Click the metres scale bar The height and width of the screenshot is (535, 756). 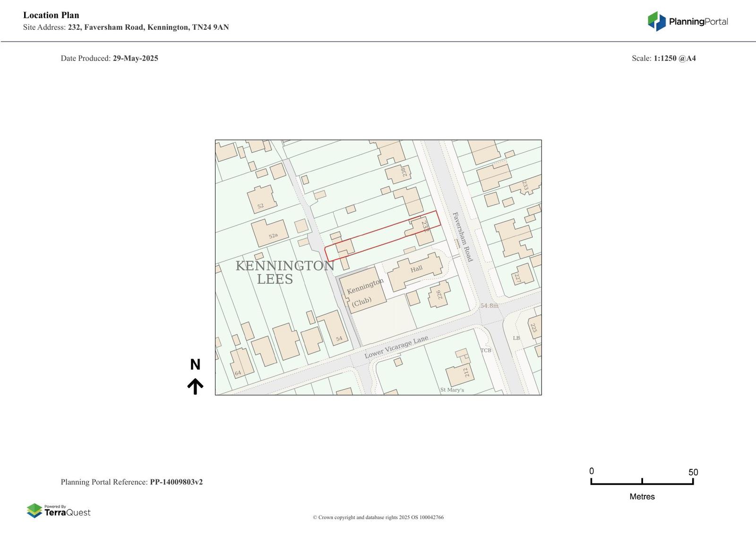pyautogui.click(x=642, y=482)
